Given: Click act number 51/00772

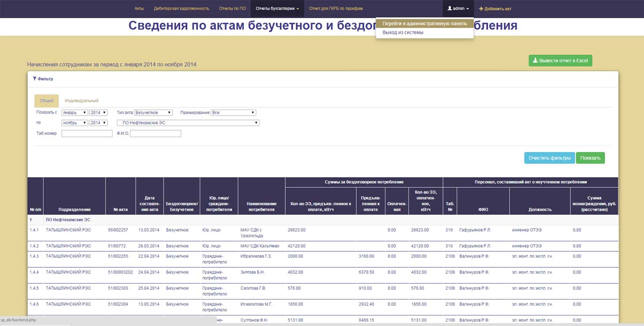Looking at the screenshot, I should 117,246.
